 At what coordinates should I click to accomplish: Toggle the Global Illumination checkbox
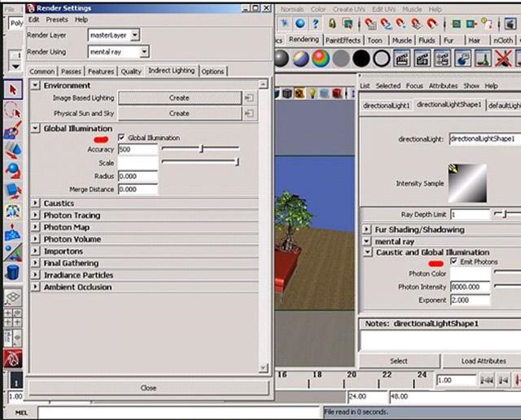click(x=121, y=138)
